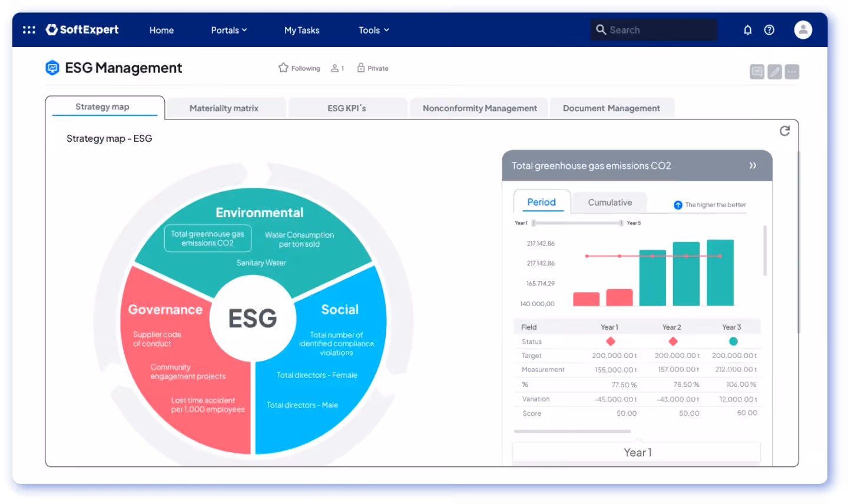Open the Nonconformity Management tab
848x504 pixels.
point(479,108)
